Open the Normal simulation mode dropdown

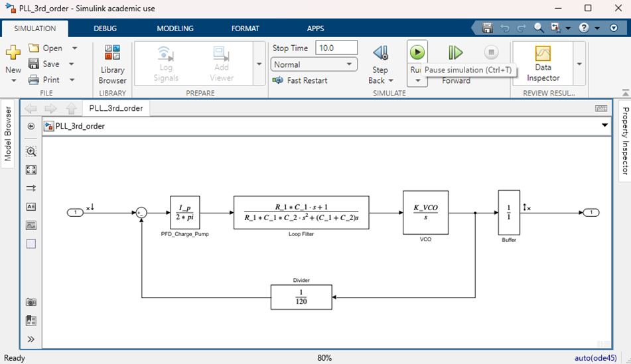coord(314,64)
